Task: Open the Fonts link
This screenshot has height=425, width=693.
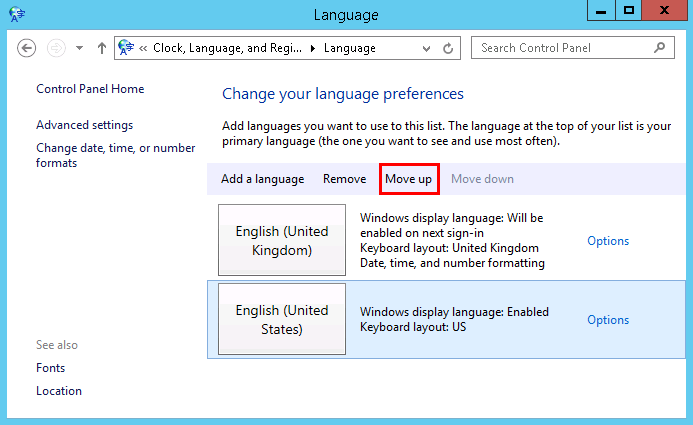Action: tap(50, 368)
